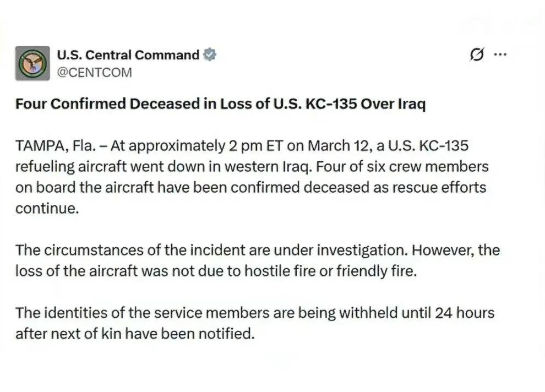
Task: Open the three-dot more options menu
Action: (x=500, y=55)
